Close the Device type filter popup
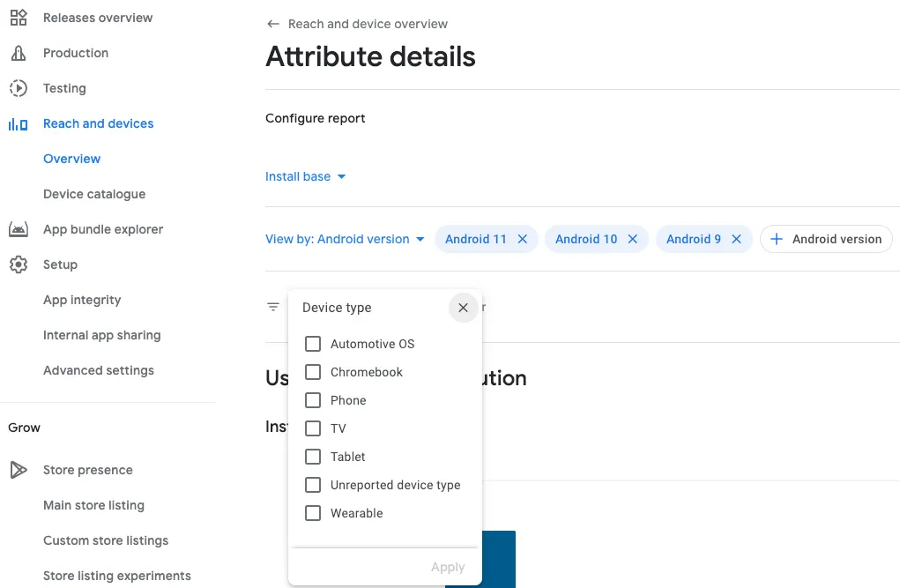Image resolution: width=900 pixels, height=588 pixels. coord(463,308)
